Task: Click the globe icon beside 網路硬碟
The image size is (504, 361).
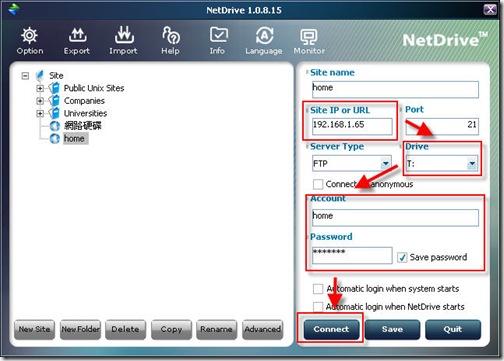Action: [x=54, y=126]
